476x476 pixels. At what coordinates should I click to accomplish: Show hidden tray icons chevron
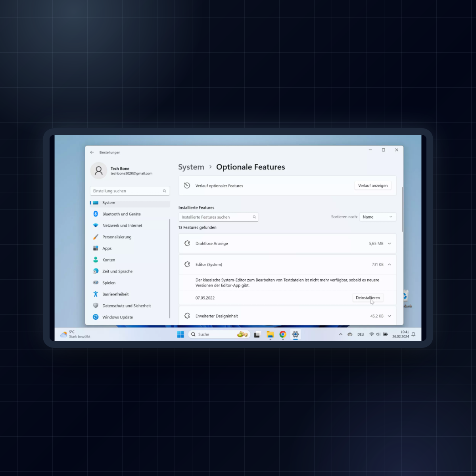tap(341, 334)
